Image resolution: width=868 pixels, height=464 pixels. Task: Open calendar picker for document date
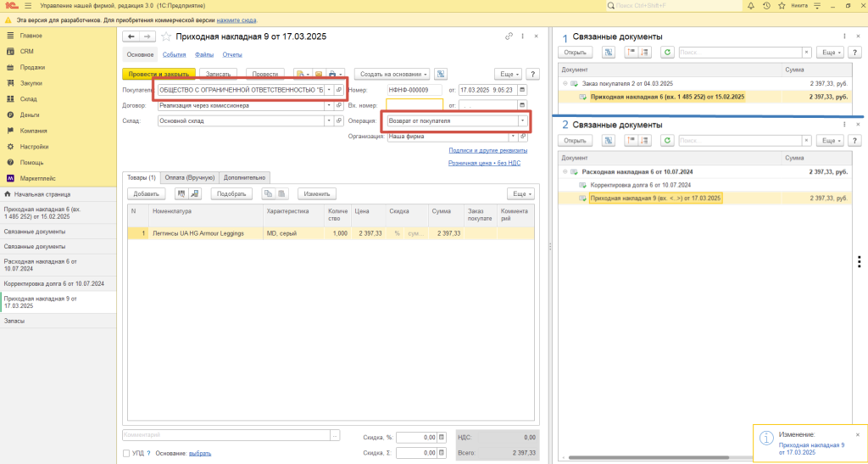[x=523, y=90]
